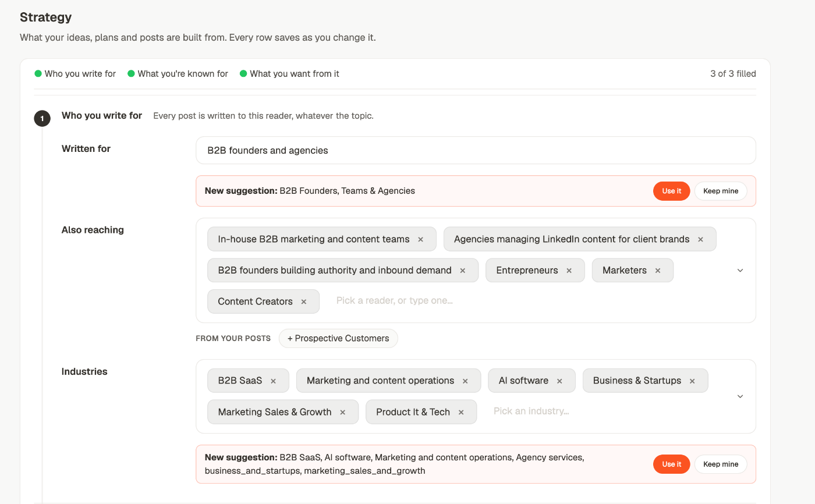Remove B2B founders building authority tag
Image resolution: width=815 pixels, height=504 pixels.
(463, 271)
